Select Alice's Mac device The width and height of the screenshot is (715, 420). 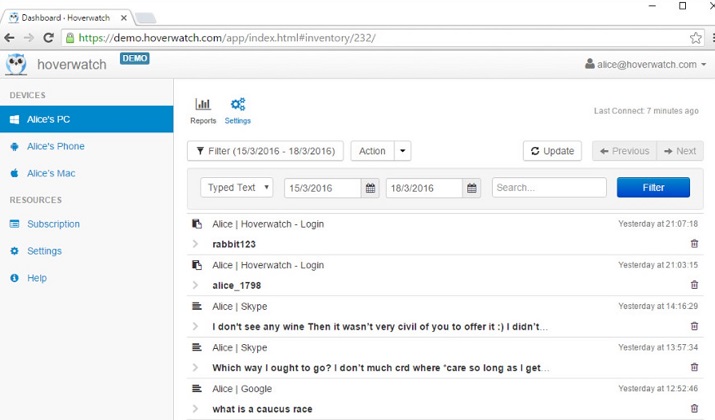tap(51, 173)
